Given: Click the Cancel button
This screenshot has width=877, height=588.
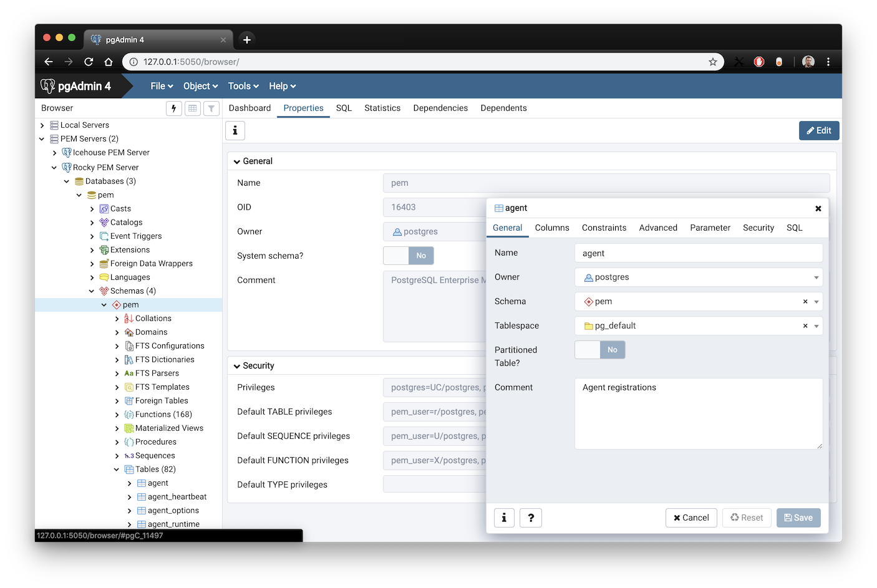Looking at the screenshot, I should (691, 518).
